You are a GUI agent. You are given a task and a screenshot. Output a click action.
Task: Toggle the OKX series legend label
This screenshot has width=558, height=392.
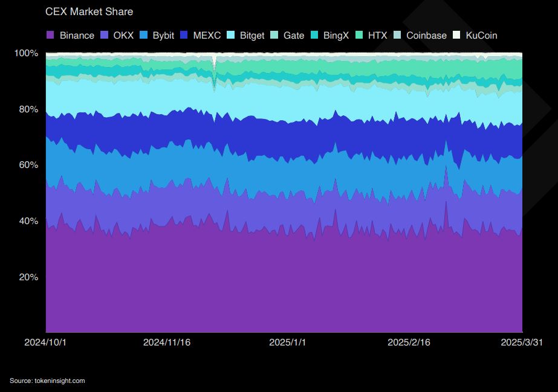click(x=123, y=36)
